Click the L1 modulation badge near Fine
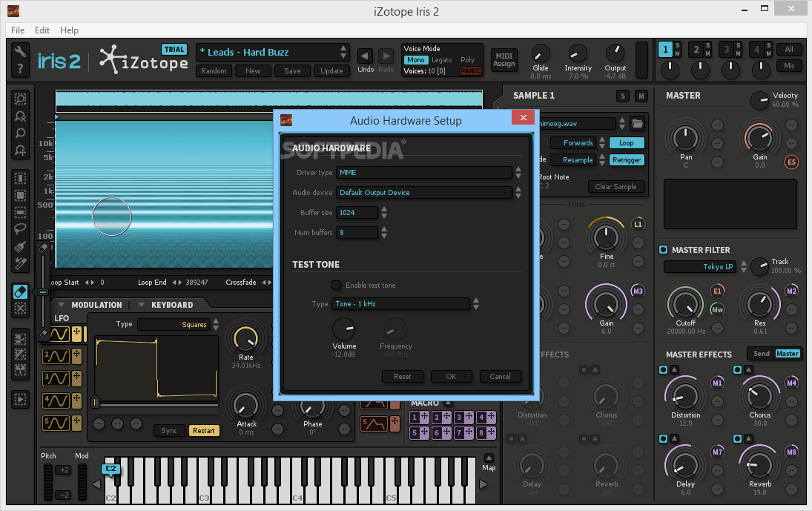Viewport: 812px width, 511px height. click(638, 224)
